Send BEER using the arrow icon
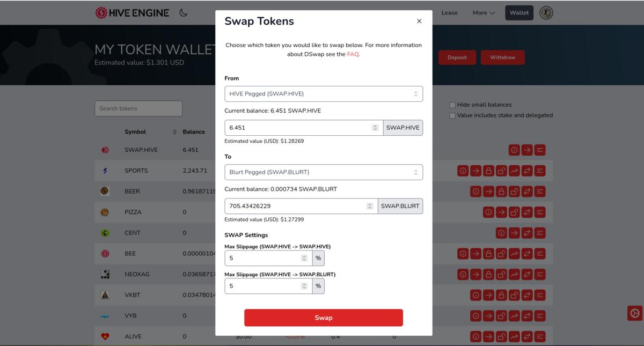 click(x=488, y=192)
